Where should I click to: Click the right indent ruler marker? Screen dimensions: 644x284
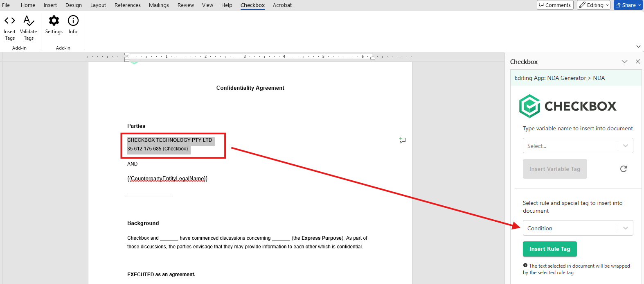(x=373, y=58)
